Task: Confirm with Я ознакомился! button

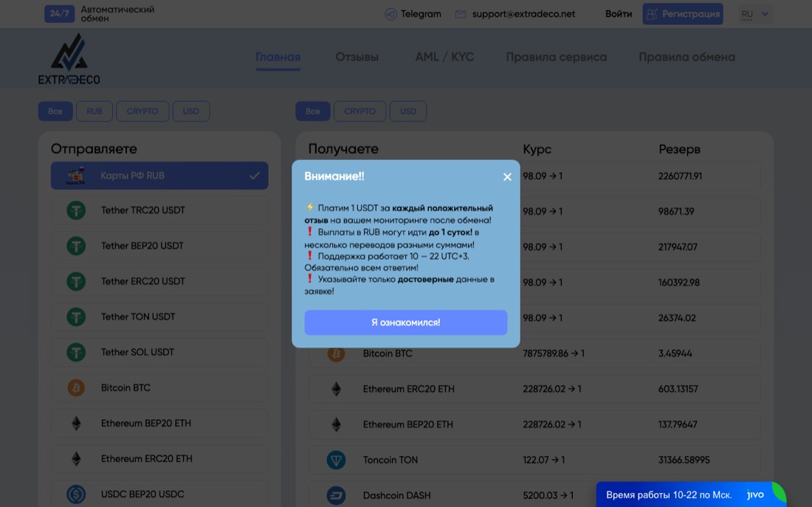Action: point(405,323)
